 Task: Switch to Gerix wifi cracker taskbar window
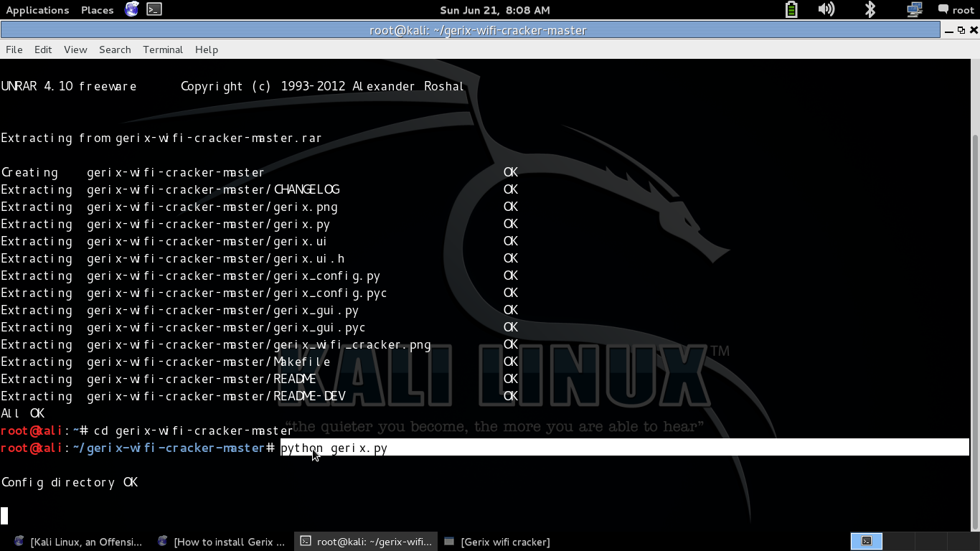pos(497,542)
